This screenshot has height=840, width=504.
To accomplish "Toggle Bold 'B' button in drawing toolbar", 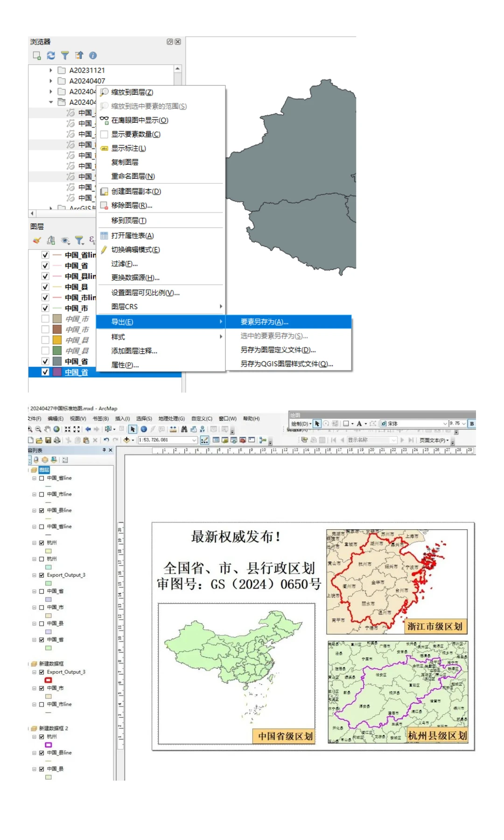I will 472,424.
